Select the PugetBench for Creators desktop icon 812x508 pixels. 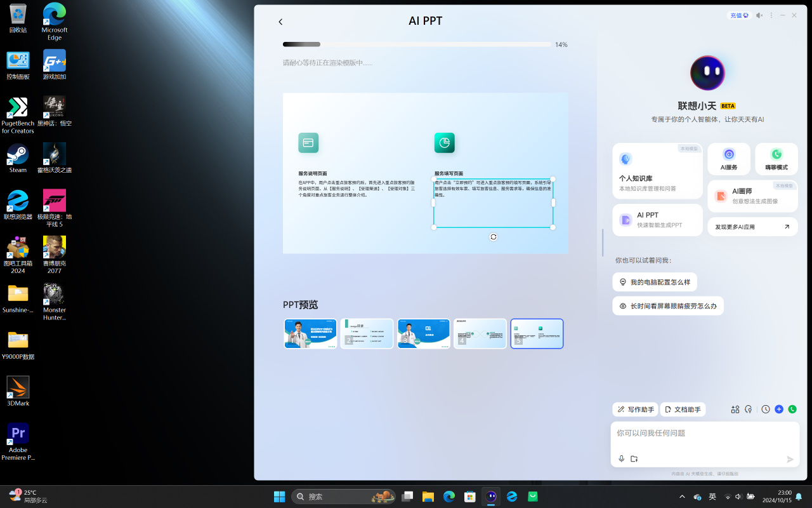coord(18,115)
